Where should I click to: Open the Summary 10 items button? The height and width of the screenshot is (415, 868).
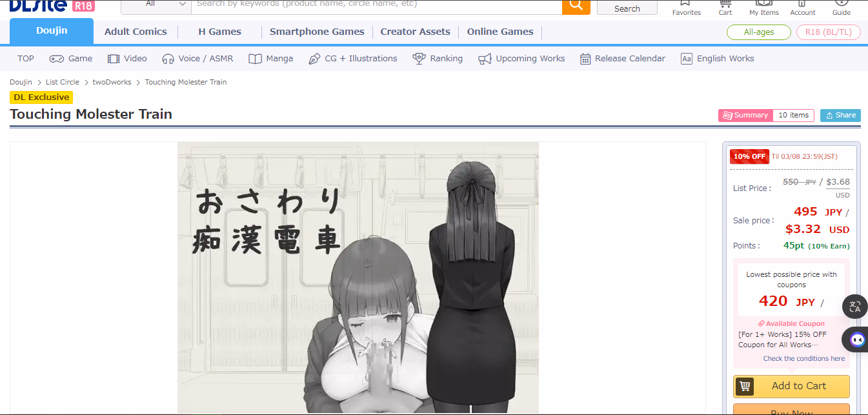point(766,116)
